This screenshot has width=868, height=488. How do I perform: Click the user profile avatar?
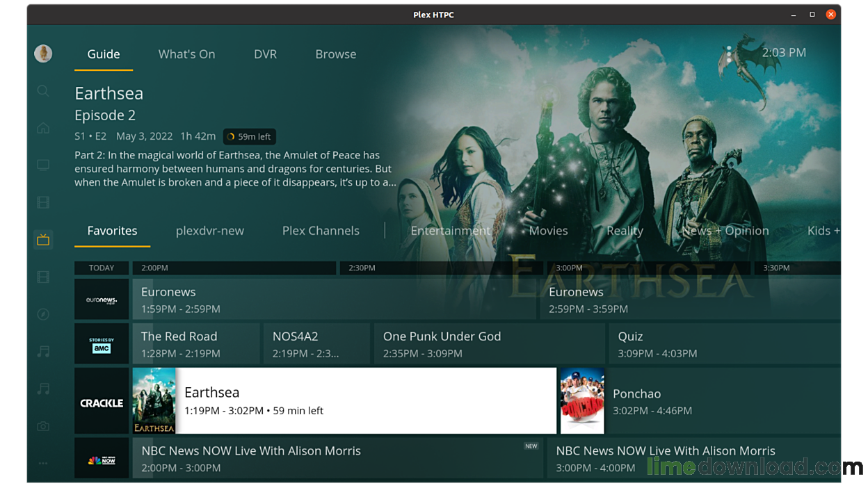pos(43,54)
